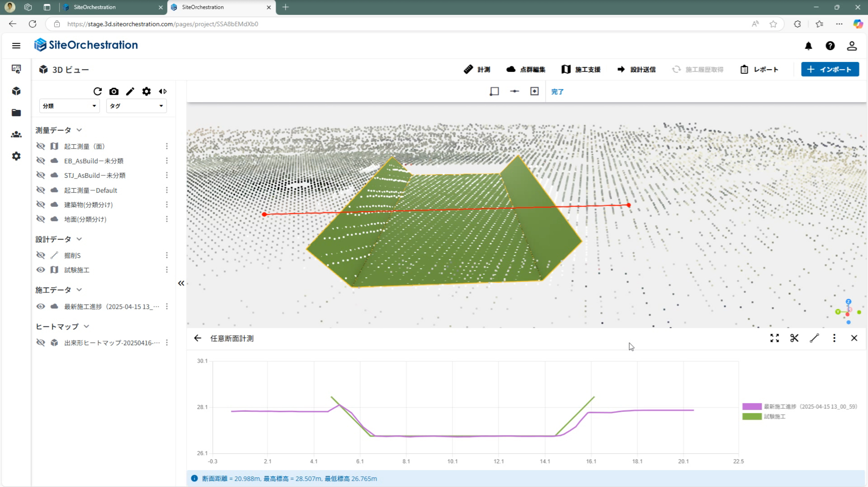Click the right red endpoint of section line
This screenshot has height=487, width=868.
click(x=628, y=205)
